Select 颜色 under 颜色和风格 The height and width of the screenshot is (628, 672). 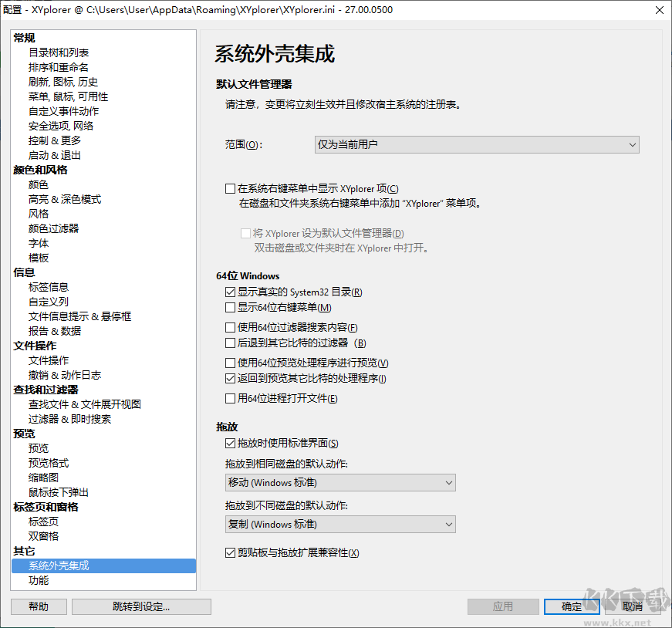click(x=38, y=184)
